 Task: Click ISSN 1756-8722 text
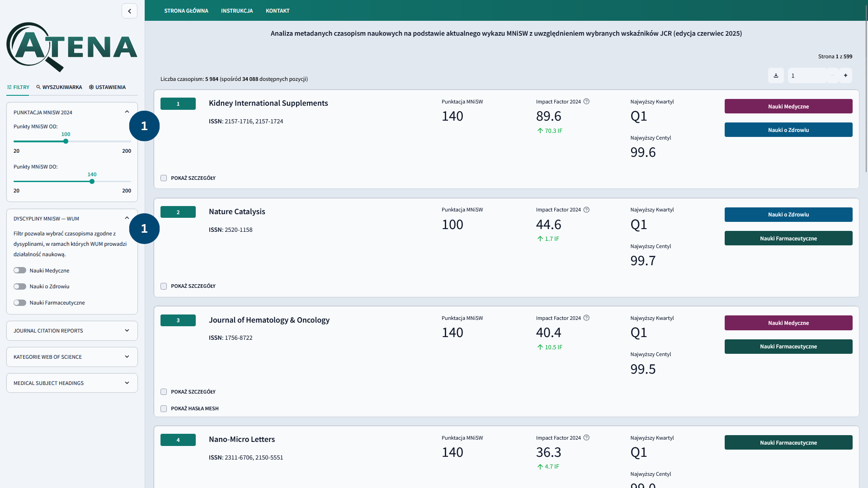click(231, 338)
